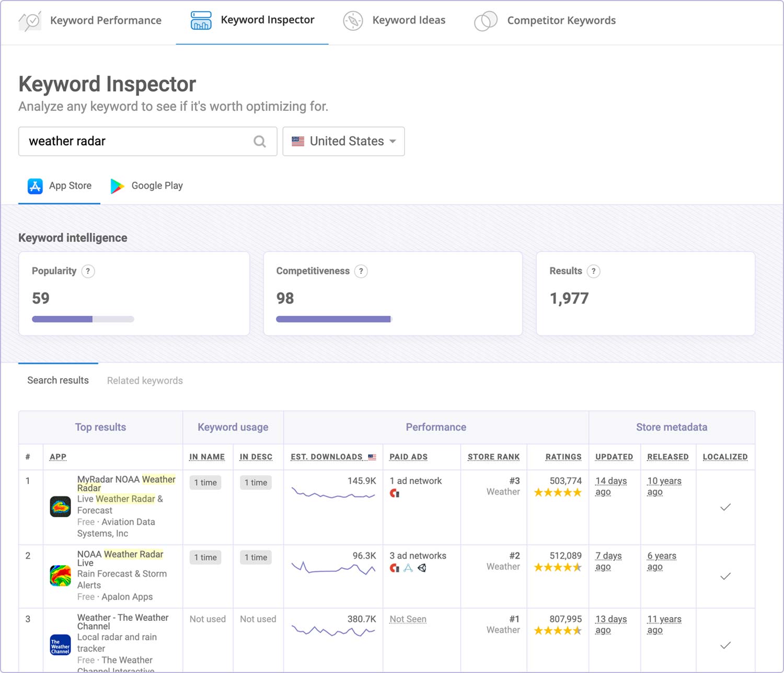Sort by IN DESC column header
This screenshot has height=673, width=784.
pyautogui.click(x=256, y=457)
